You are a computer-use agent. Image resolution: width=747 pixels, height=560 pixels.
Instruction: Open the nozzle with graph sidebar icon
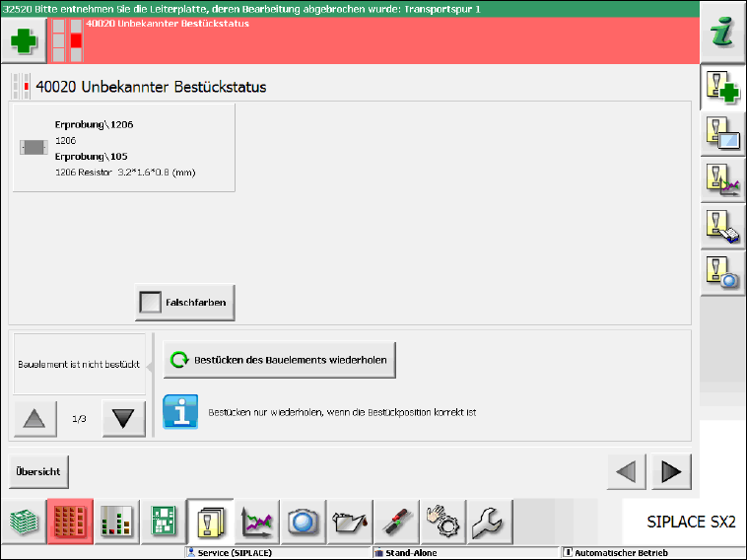[722, 179]
